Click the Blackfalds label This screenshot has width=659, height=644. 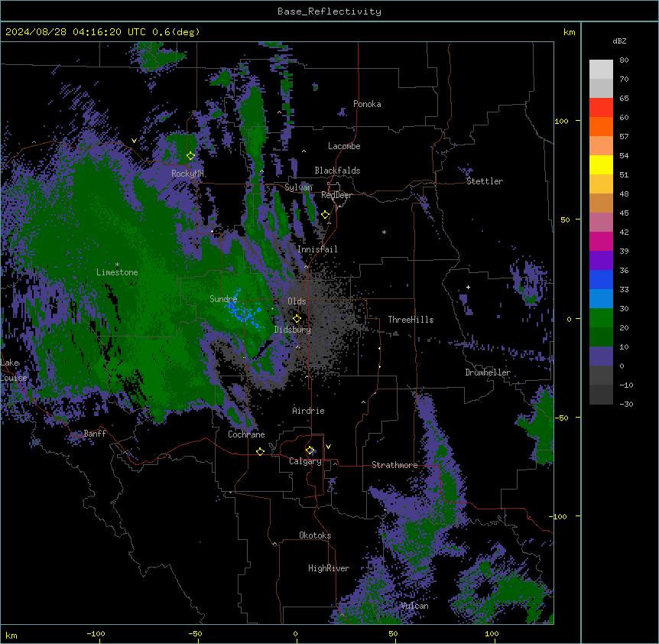(337, 171)
